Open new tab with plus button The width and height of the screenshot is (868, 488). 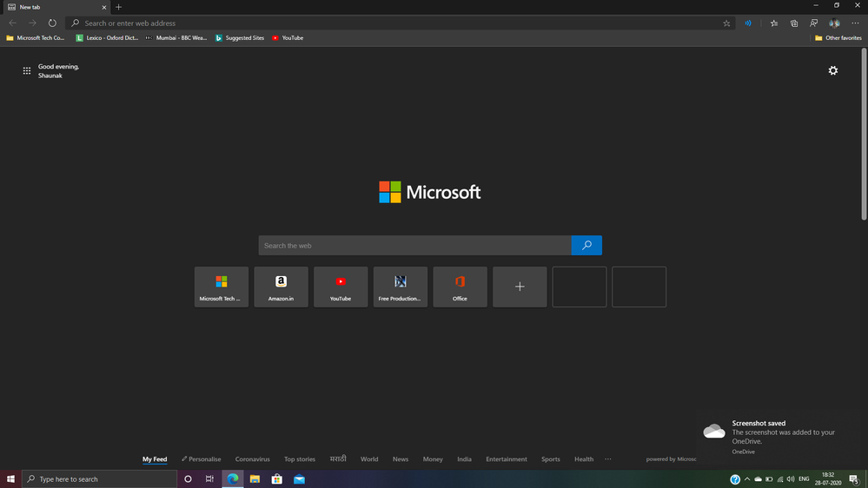(118, 7)
